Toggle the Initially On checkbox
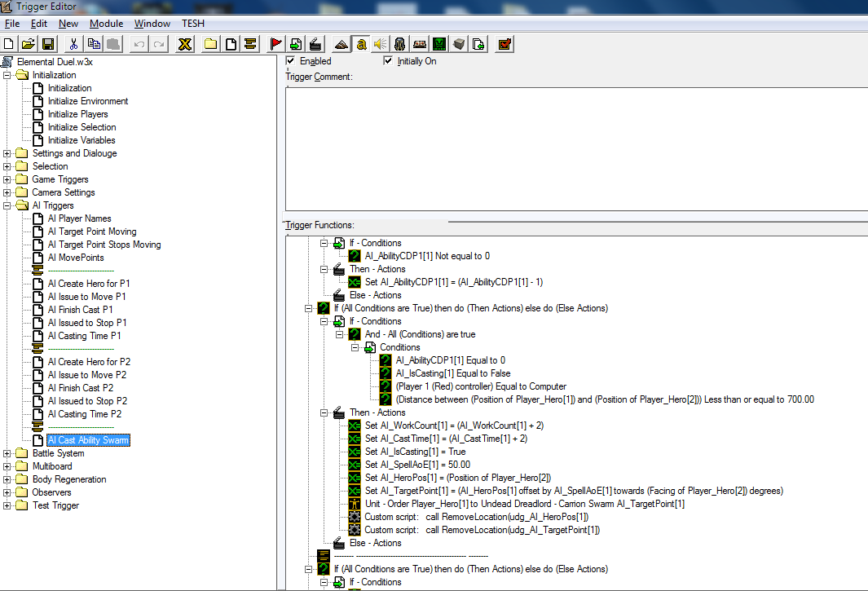The width and height of the screenshot is (868, 591). click(388, 60)
